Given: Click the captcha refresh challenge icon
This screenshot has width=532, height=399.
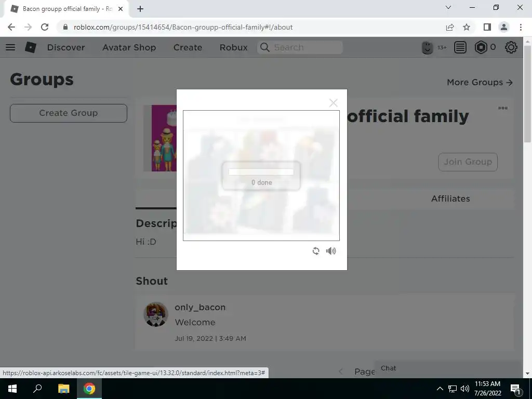Looking at the screenshot, I should point(316,251).
